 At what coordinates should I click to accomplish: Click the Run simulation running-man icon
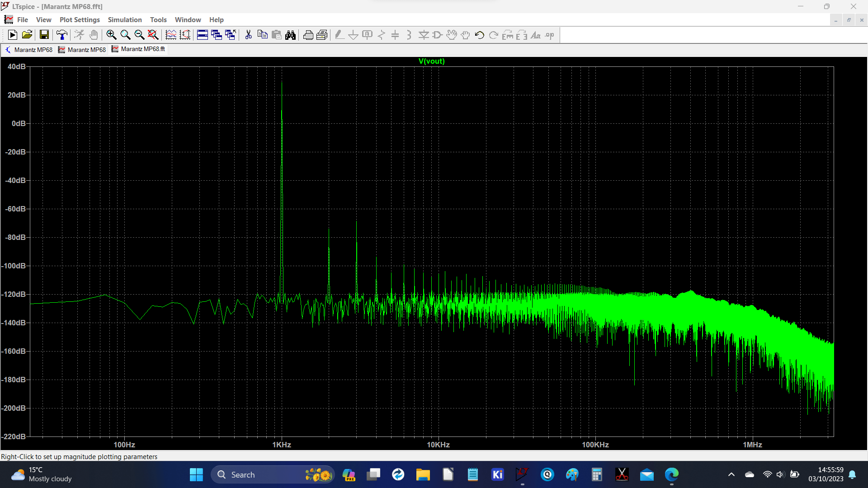(x=79, y=35)
